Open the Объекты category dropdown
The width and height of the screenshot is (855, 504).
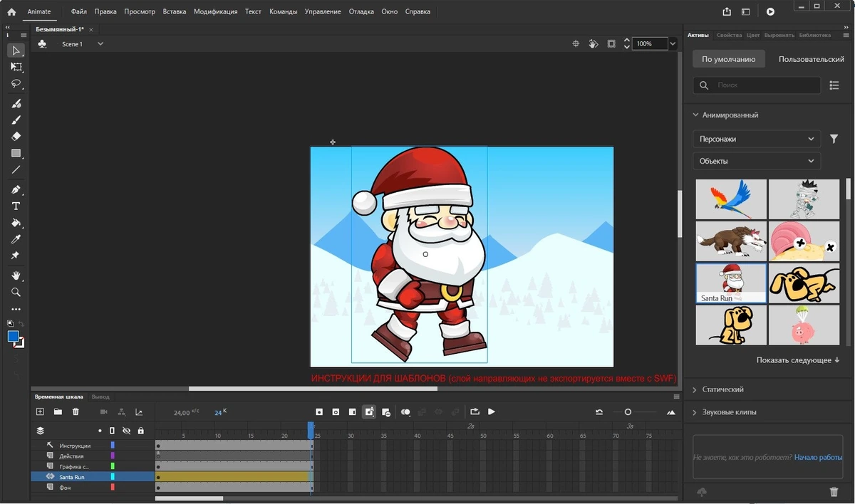click(757, 161)
